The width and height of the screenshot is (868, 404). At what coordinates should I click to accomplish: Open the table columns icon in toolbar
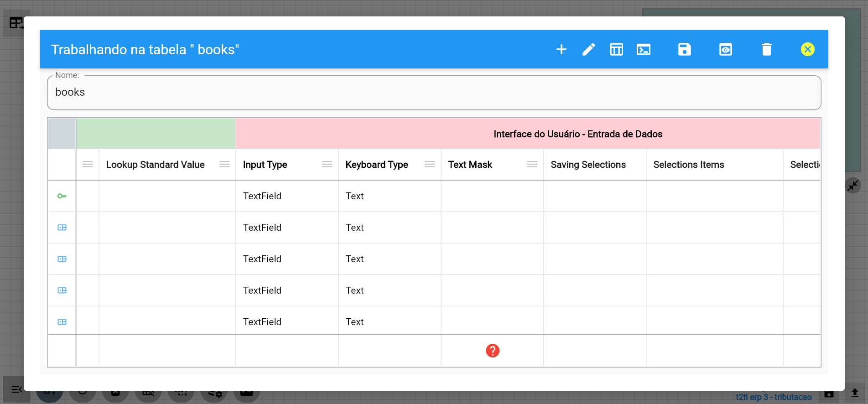point(616,49)
